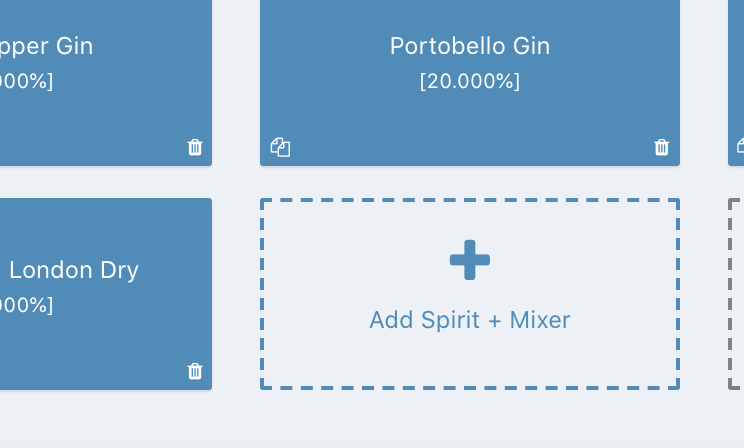Screen dimensions: 744x448
Task: Click trash icon on top-left Gin card
Action: (195, 148)
